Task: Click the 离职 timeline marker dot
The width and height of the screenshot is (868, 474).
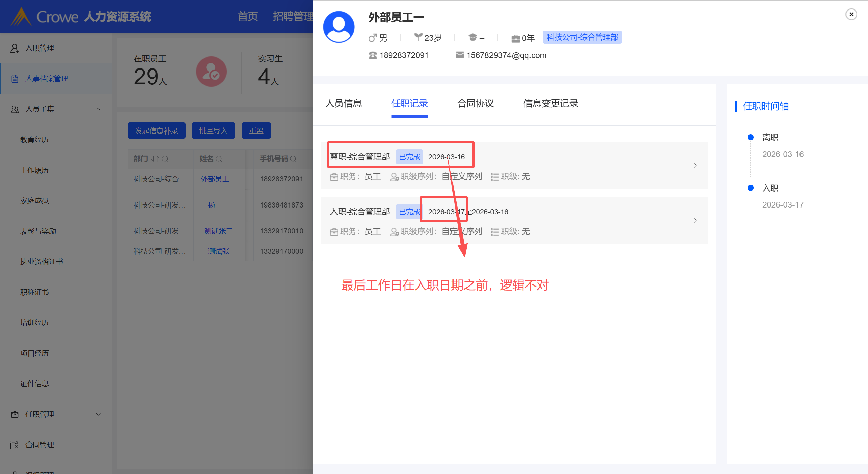Action: pyautogui.click(x=750, y=137)
